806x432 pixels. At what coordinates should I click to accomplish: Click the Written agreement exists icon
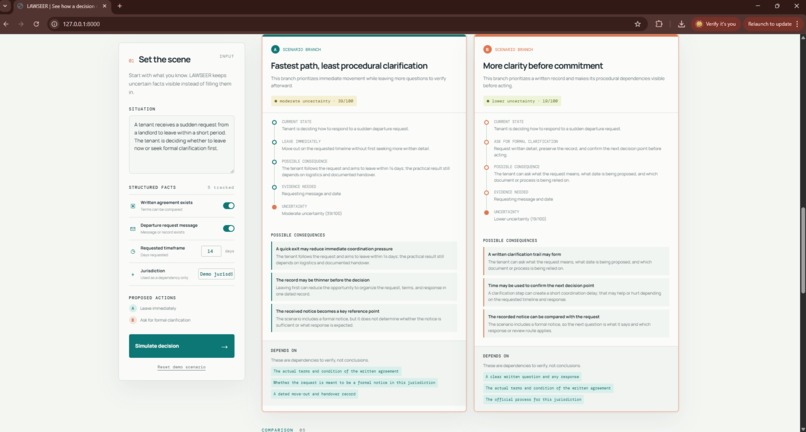tap(133, 206)
